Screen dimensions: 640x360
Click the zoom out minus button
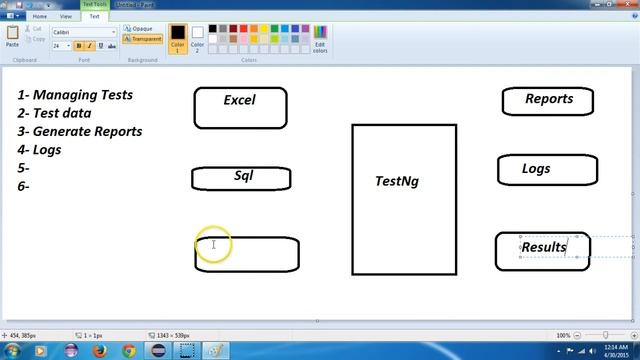(x=577, y=336)
